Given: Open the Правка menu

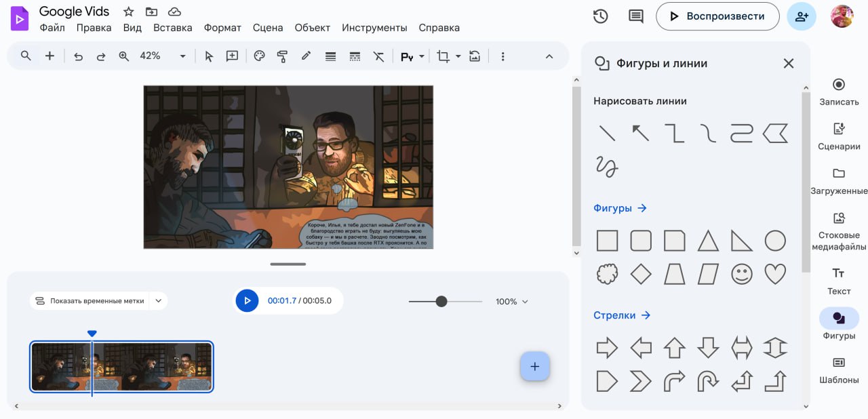Looking at the screenshot, I should [x=94, y=28].
